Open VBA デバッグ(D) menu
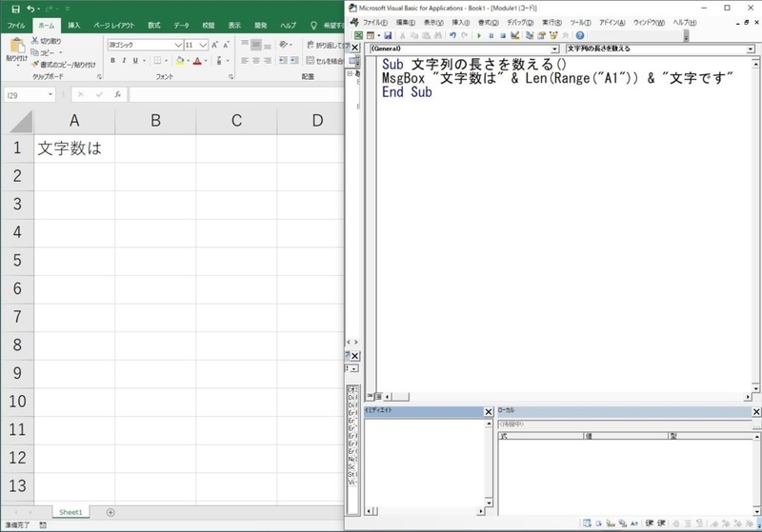The height and width of the screenshot is (532, 762). tap(520, 22)
